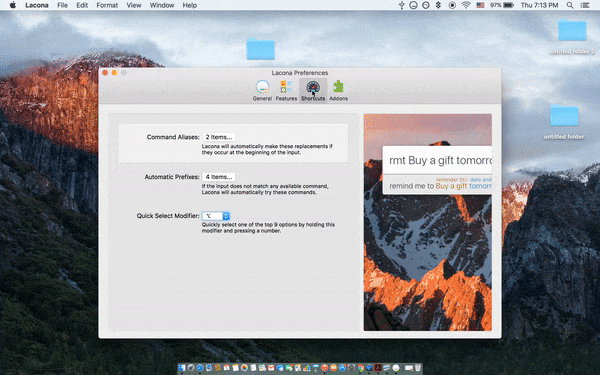Open Finder in the Dock
The width and height of the screenshot is (600, 375).
click(181, 368)
